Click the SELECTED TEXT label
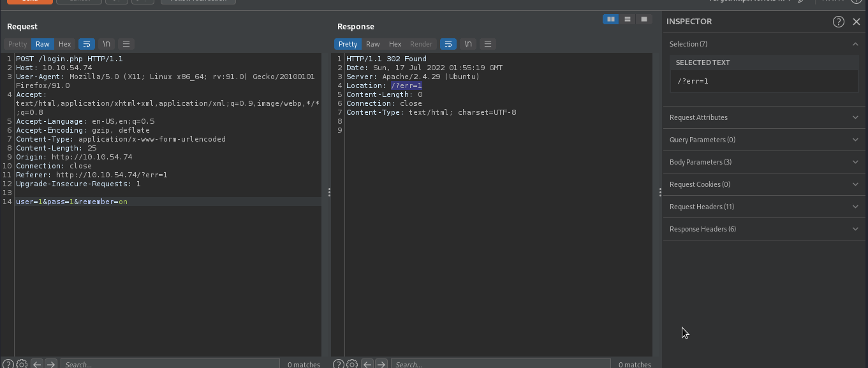 (x=703, y=63)
